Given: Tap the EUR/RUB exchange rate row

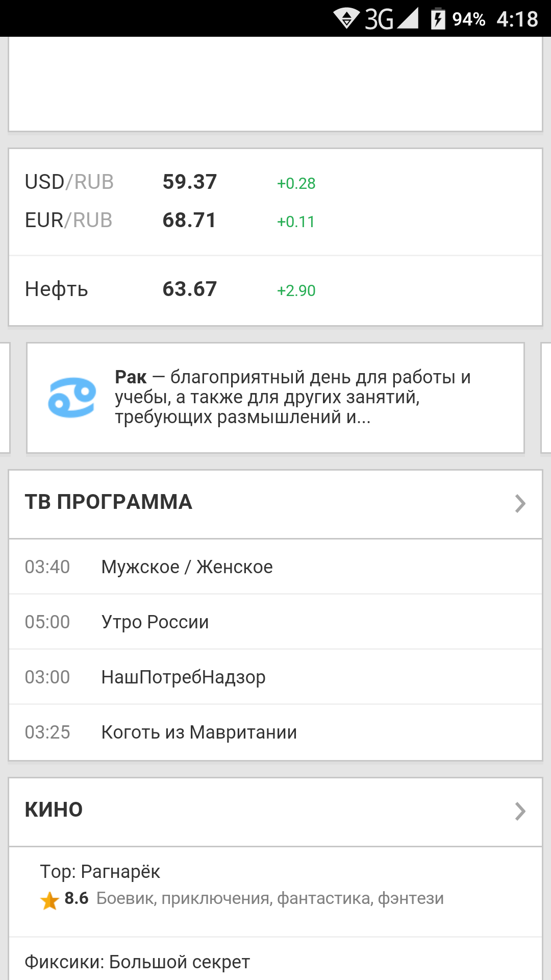Looking at the screenshot, I should [170, 220].
